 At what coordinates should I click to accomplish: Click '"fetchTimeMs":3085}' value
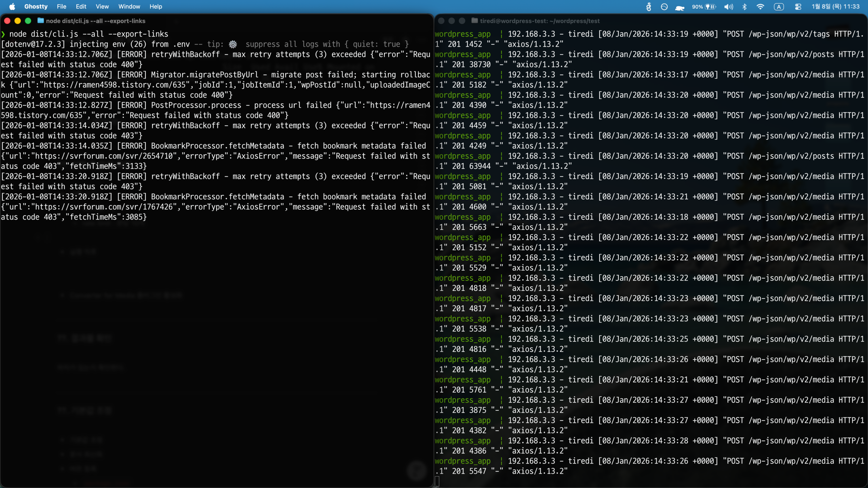coord(106,217)
